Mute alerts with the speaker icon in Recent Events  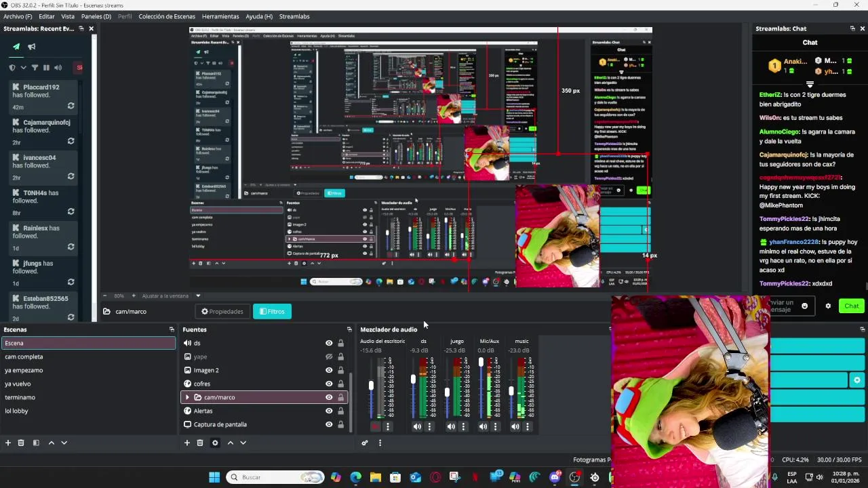pyautogui.click(x=58, y=68)
